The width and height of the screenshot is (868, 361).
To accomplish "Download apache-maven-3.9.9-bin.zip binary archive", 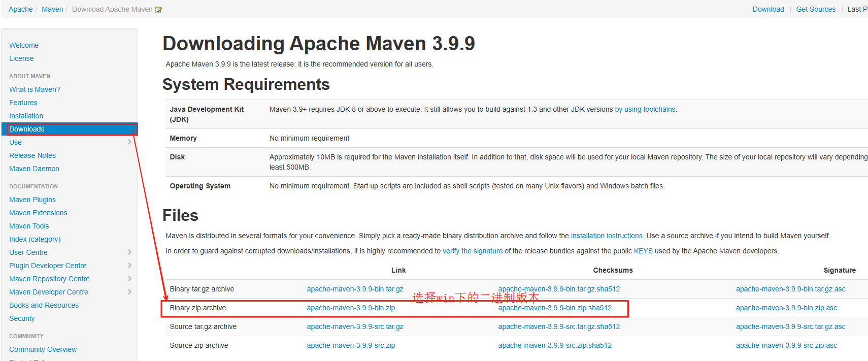I will (351, 308).
